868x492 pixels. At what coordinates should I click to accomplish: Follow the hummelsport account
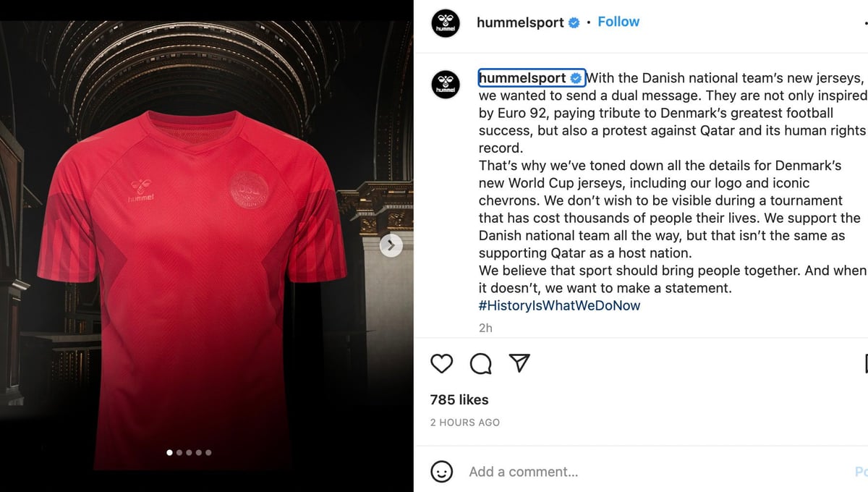point(618,22)
